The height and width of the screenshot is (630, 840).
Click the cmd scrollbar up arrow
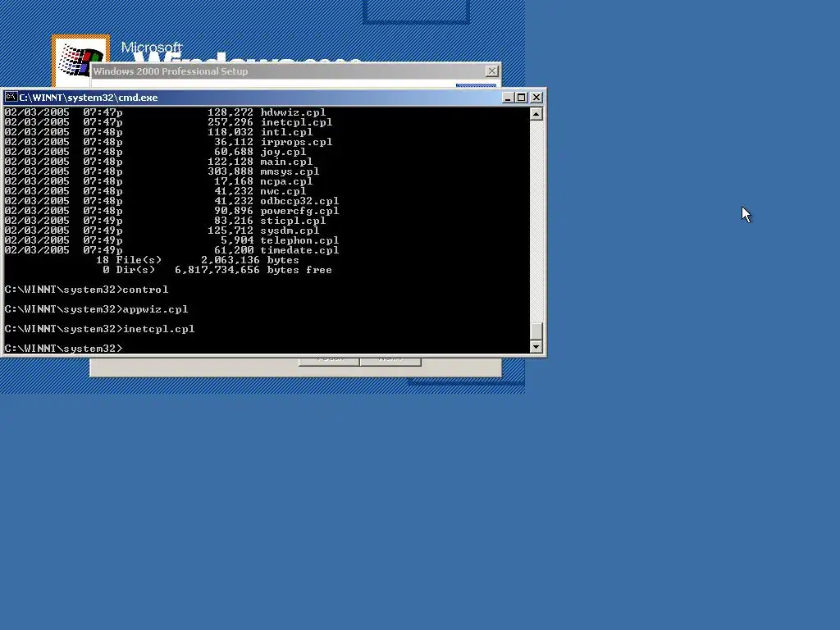coord(536,113)
